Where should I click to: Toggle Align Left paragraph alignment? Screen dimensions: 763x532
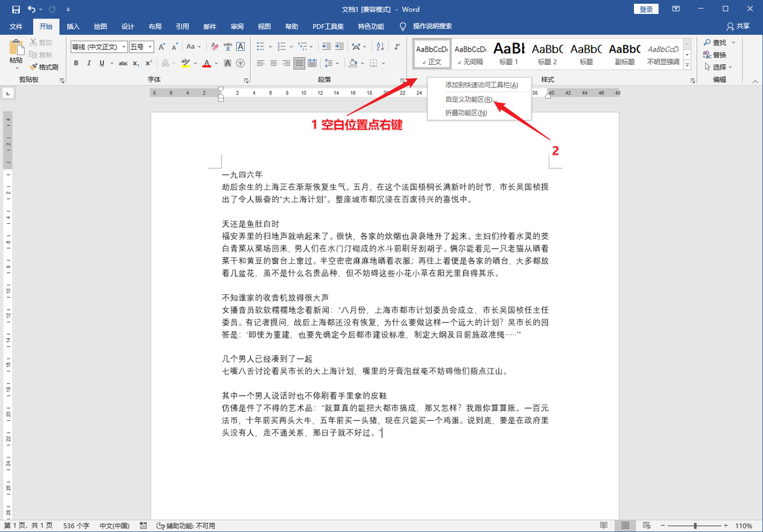point(261,63)
